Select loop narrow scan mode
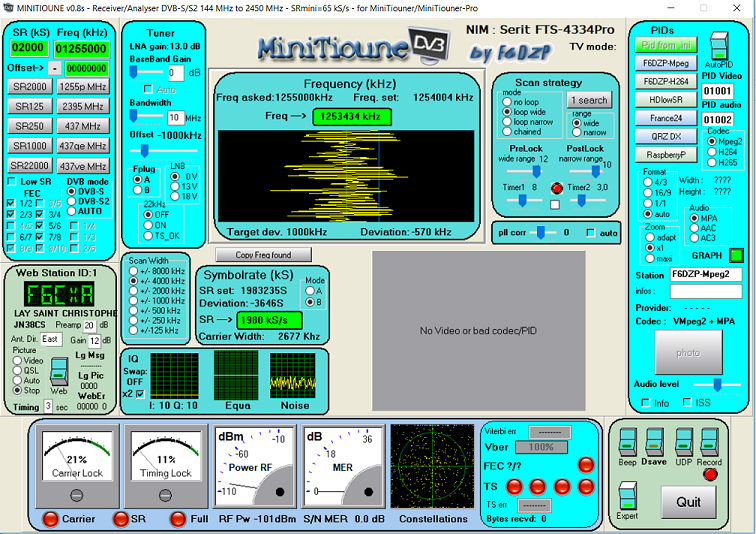The width and height of the screenshot is (756, 534). coord(507,122)
